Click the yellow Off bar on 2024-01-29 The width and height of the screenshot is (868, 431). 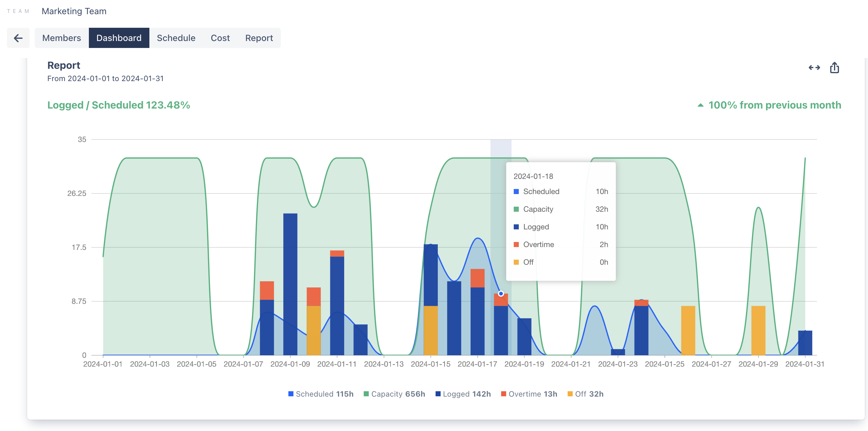[x=758, y=330]
